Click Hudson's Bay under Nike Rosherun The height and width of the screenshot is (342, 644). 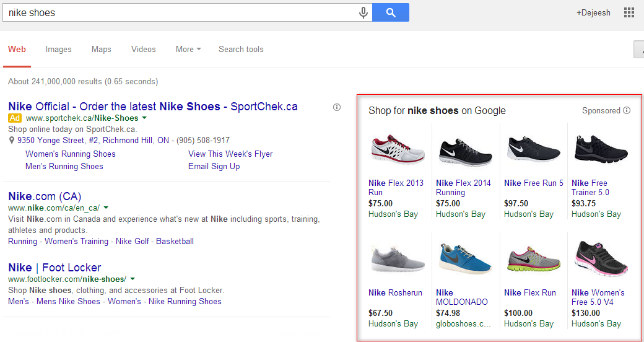coord(393,323)
